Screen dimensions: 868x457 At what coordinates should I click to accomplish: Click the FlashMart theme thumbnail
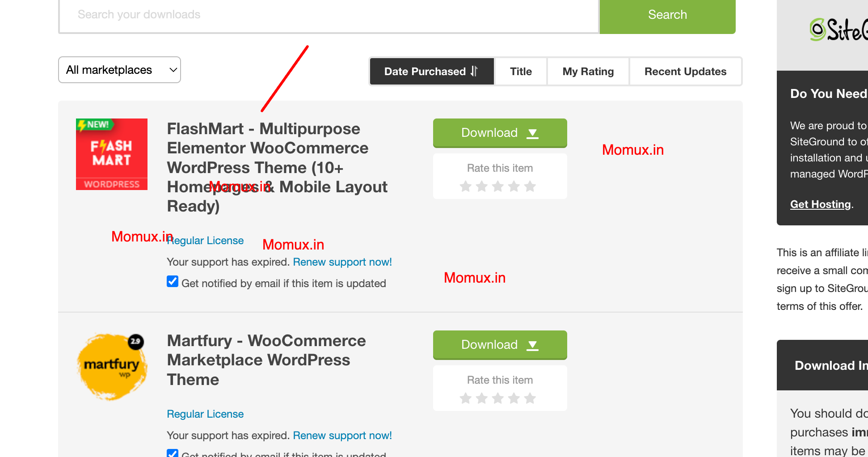112,154
